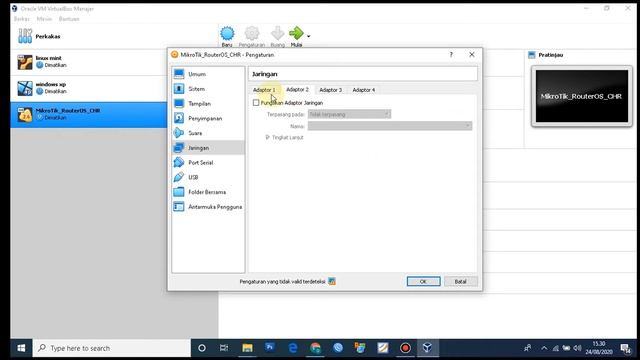
Task: Open File Explorer from taskbar
Action: click(247, 348)
